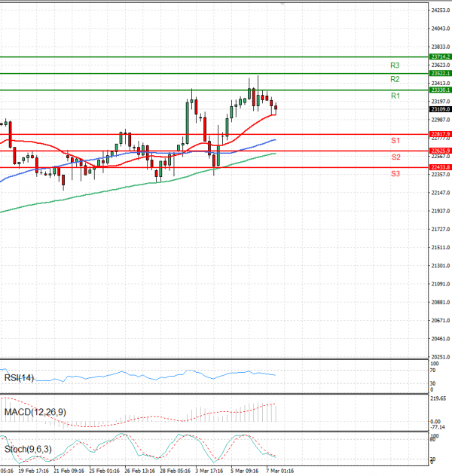This screenshot has height=476, width=452.
Task: Click the RSI(14) indicator label
Action: click(x=19, y=378)
